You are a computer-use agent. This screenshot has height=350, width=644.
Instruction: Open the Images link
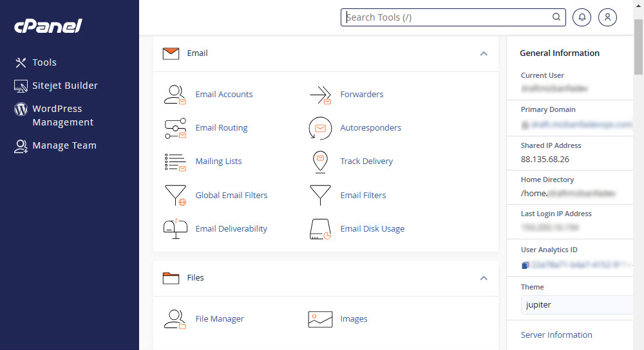pos(354,319)
